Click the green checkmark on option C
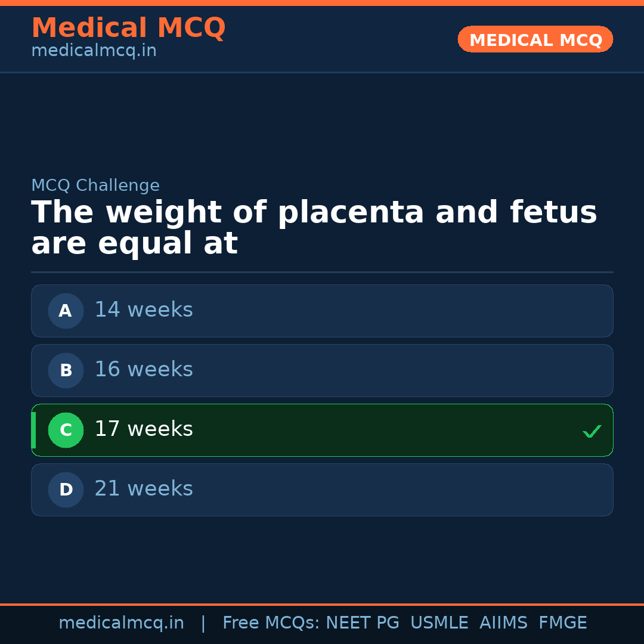Viewport: 644px width, 644px height. point(592,431)
